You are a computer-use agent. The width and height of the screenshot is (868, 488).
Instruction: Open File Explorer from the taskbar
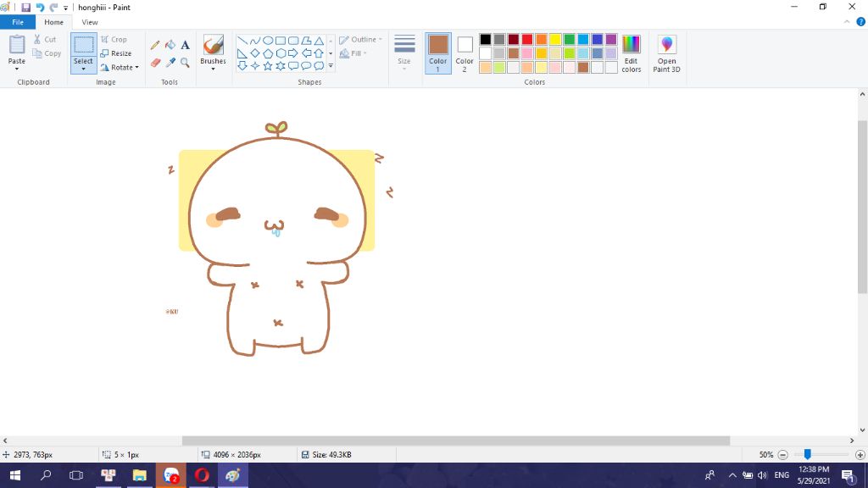[140, 475]
